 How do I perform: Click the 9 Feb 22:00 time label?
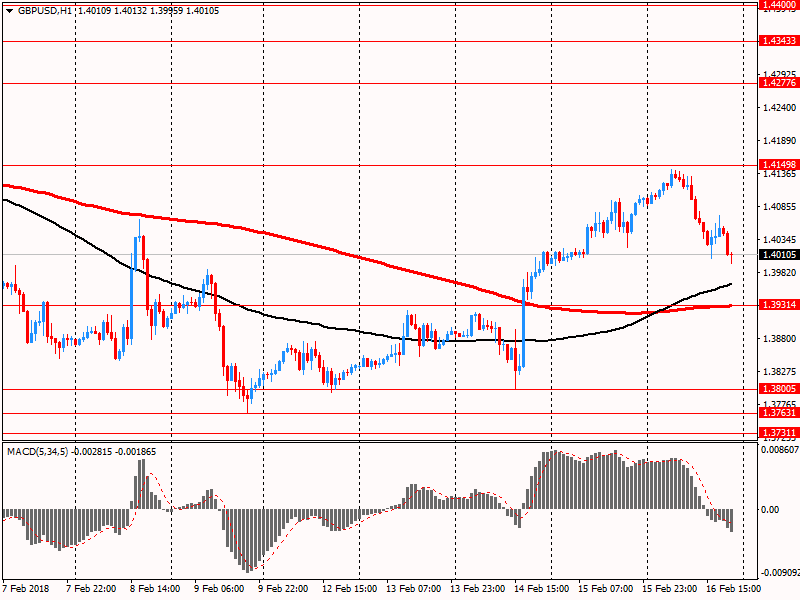[x=283, y=589]
